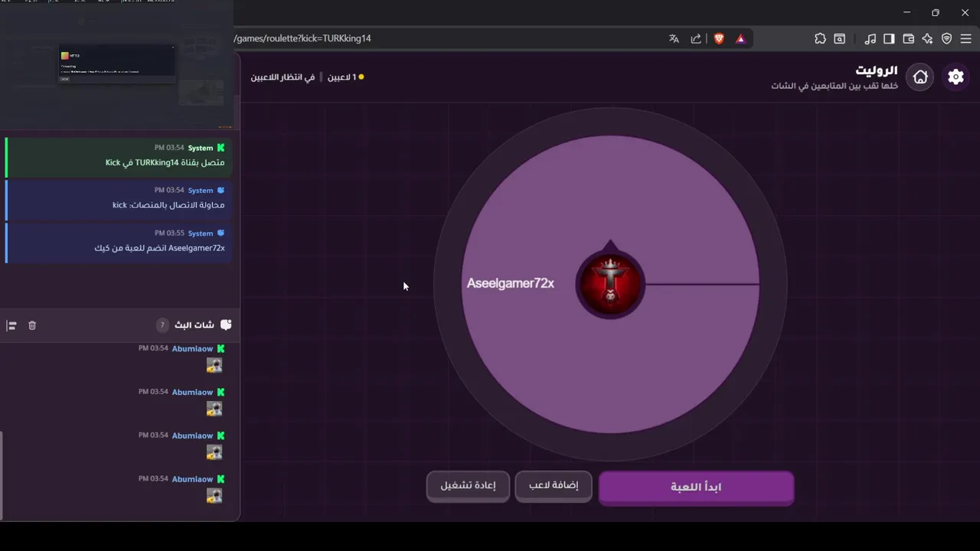Click the stream chat bubble icon

pyautogui.click(x=226, y=324)
